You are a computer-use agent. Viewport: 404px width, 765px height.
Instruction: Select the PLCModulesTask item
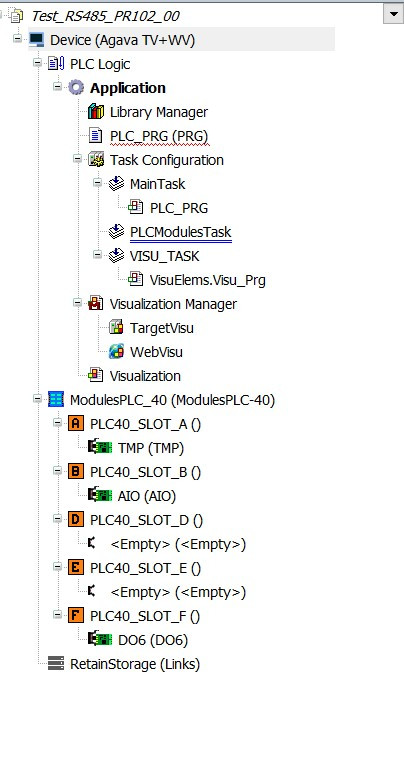(x=181, y=232)
